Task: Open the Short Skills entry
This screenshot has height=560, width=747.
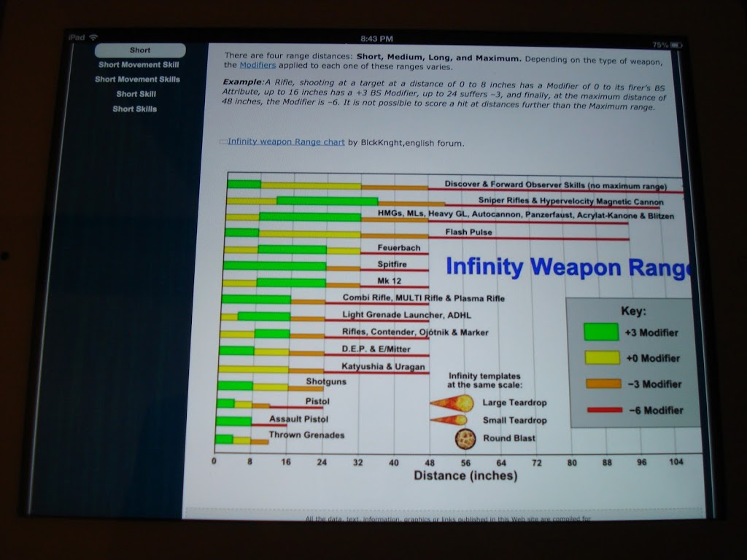Action: [134, 109]
